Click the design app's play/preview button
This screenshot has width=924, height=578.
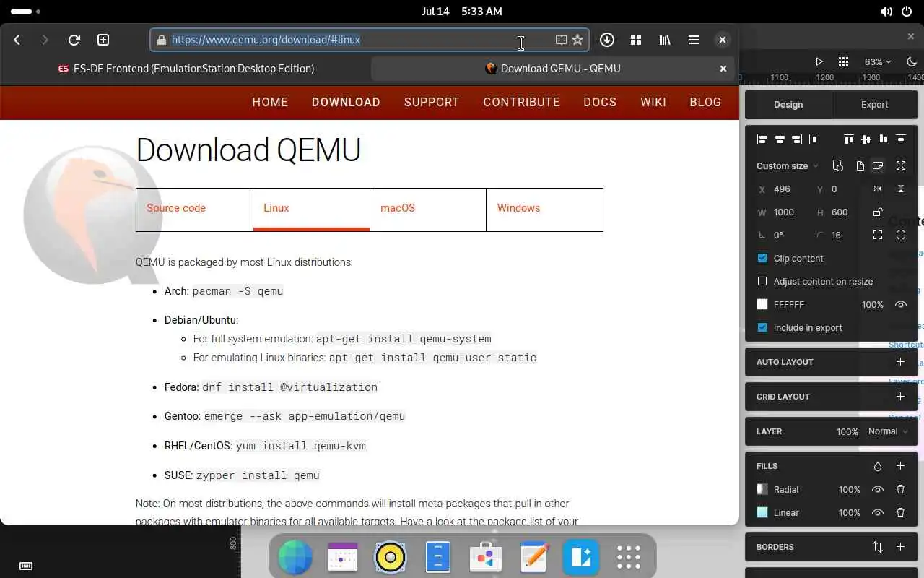pos(819,62)
